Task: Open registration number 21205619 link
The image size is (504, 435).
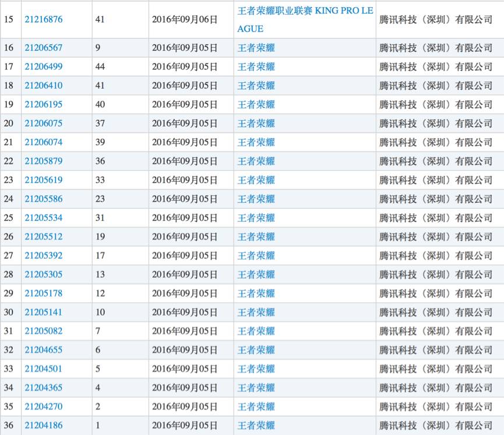Action: click(43, 180)
